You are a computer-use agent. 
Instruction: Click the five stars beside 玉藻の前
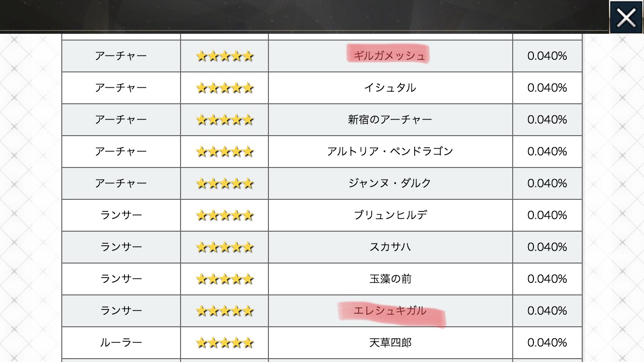pyautogui.click(x=224, y=279)
